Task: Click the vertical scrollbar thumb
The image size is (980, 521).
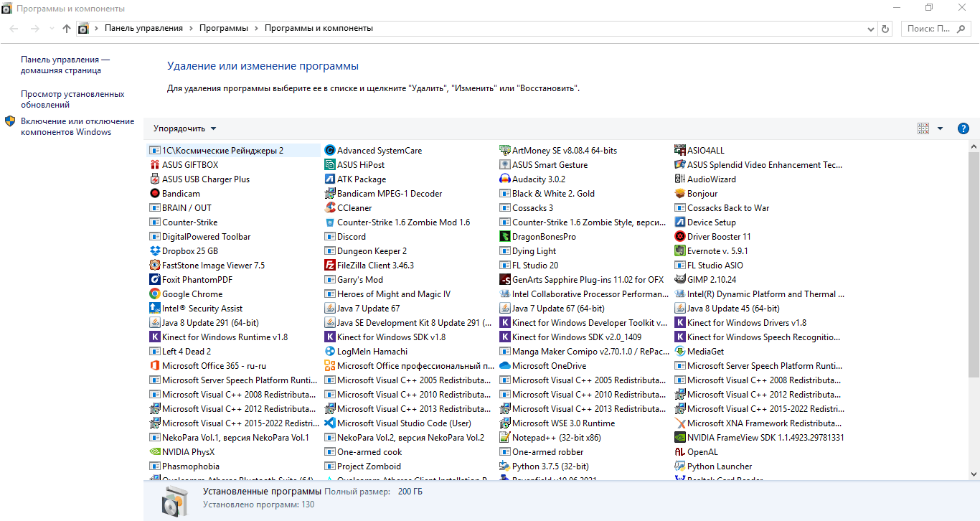Action: (974, 263)
